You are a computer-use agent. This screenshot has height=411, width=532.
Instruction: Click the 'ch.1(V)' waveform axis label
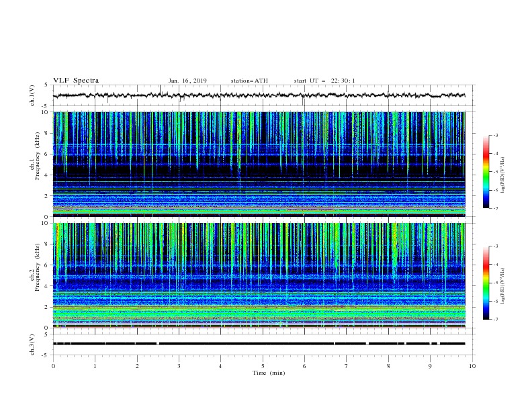(x=32, y=95)
